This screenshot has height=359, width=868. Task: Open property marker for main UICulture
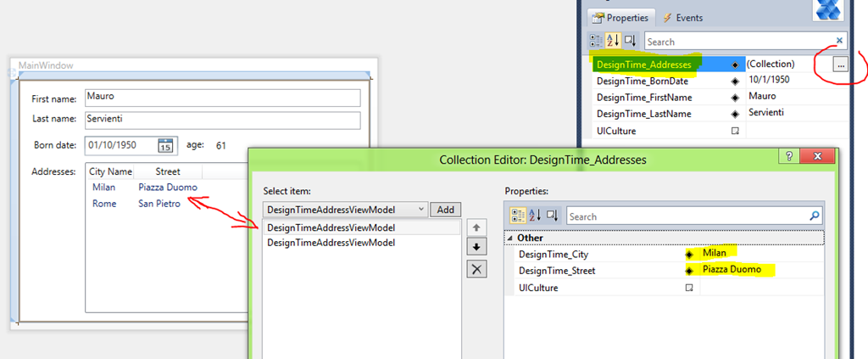[735, 132]
